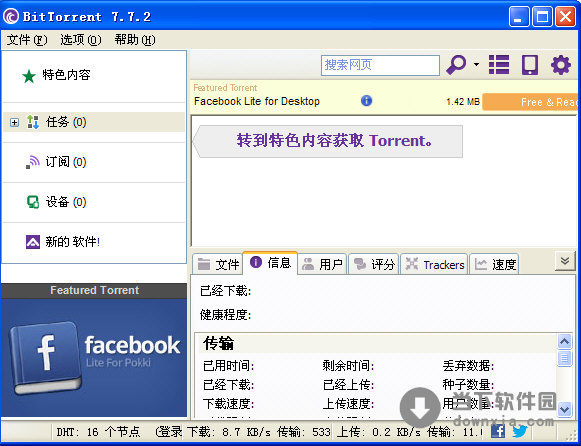The height and width of the screenshot is (446, 581).
Task: Open 新的 软件! in the sidebar
Action: (x=72, y=242)
